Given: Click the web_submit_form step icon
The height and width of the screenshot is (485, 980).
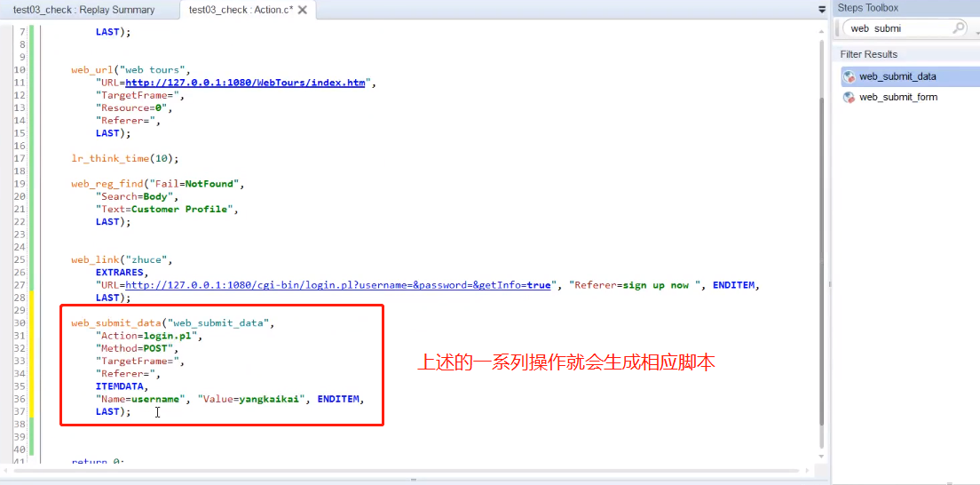Looking at the screenshot, I should point(849,98).
